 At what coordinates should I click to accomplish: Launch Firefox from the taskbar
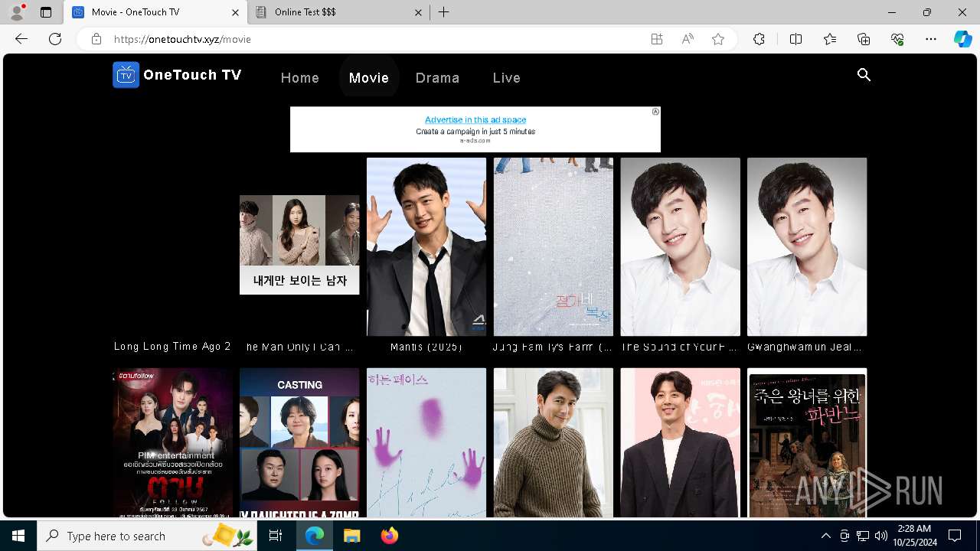coord(389,536)
